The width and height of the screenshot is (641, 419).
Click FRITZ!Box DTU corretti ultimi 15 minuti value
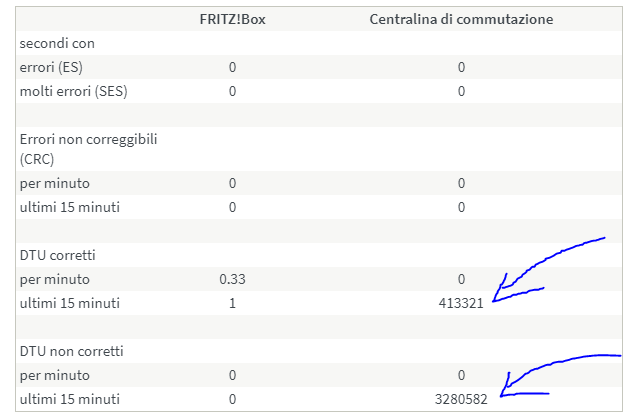click(x=232, y=303)
